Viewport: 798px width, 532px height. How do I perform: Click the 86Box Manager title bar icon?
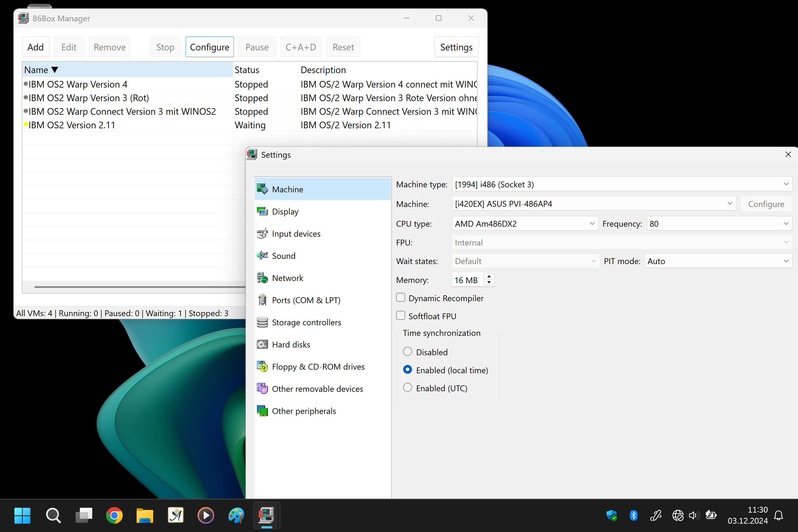click(23, 18)
